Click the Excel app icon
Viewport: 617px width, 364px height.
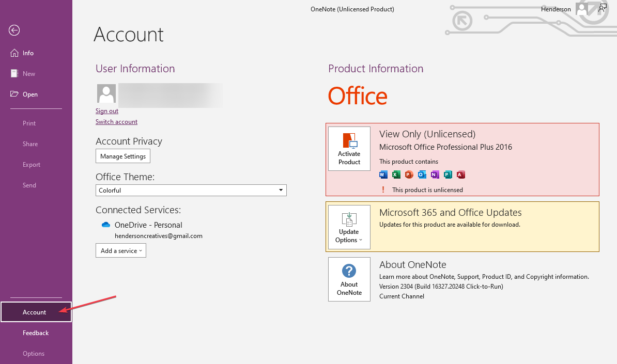coord(396,175)
